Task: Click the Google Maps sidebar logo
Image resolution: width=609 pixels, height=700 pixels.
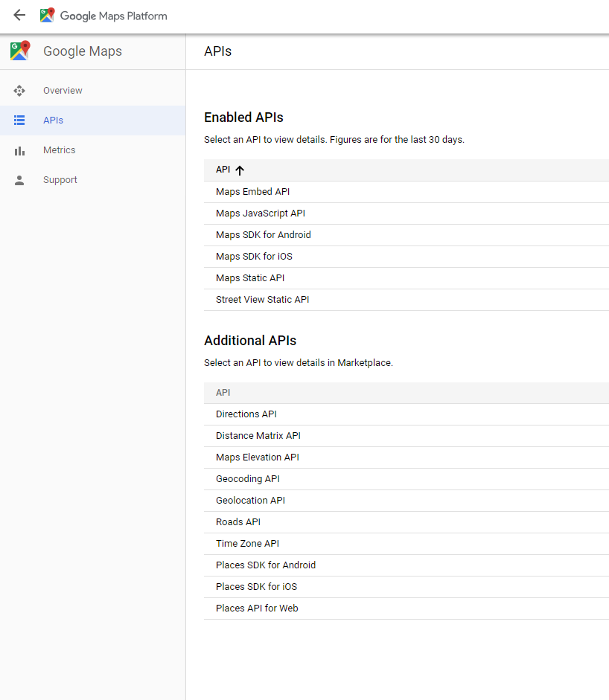Action: (20, 51)
